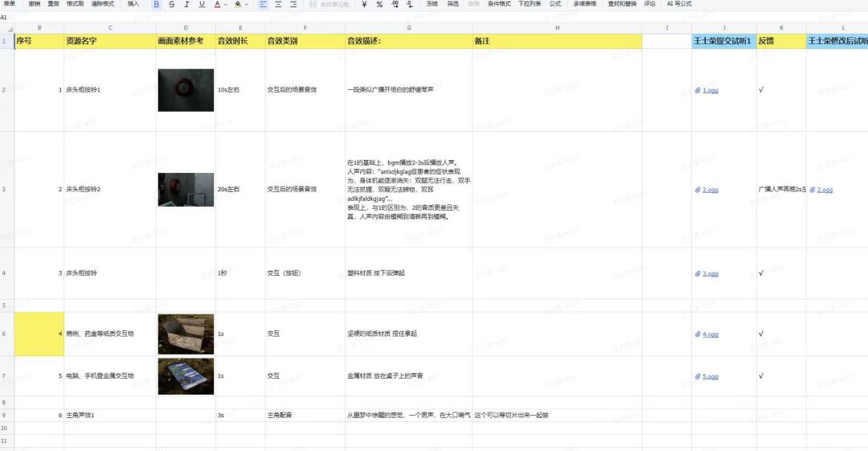The image size is (868, 451).
Task: Click the font color A icon
Action: tap(217, 5)
